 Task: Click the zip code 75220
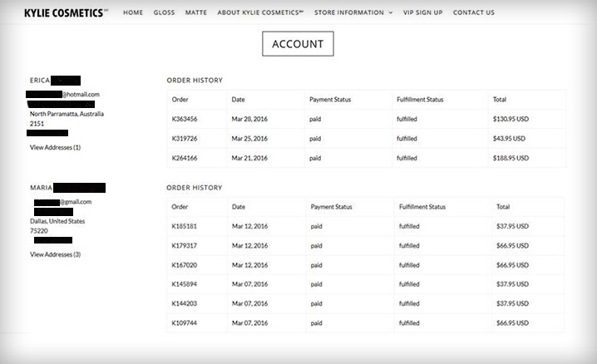point(39,231)
